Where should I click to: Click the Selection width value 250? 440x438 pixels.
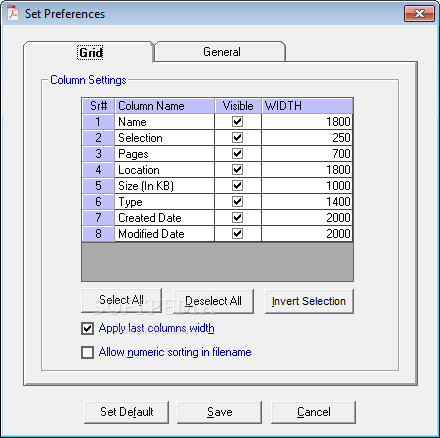307,138
